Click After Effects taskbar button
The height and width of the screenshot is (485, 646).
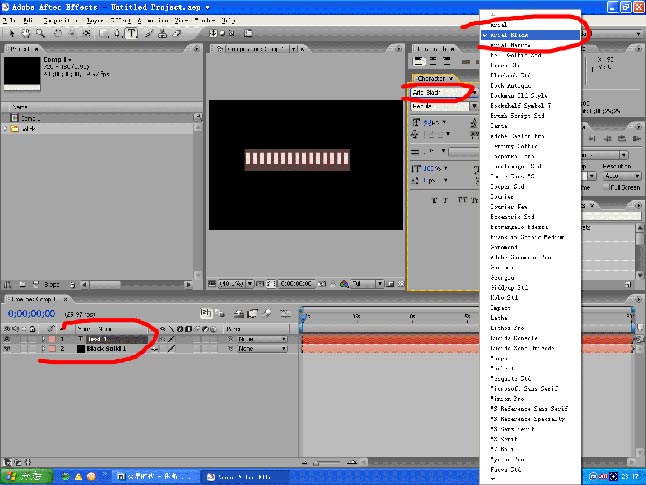pyautogui.click(x=245, y=477)
